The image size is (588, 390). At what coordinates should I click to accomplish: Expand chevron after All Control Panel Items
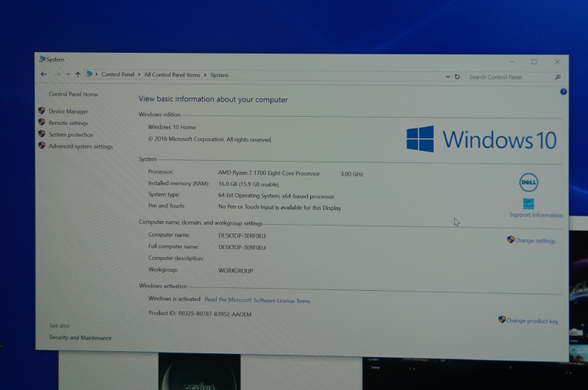[205, 75]
